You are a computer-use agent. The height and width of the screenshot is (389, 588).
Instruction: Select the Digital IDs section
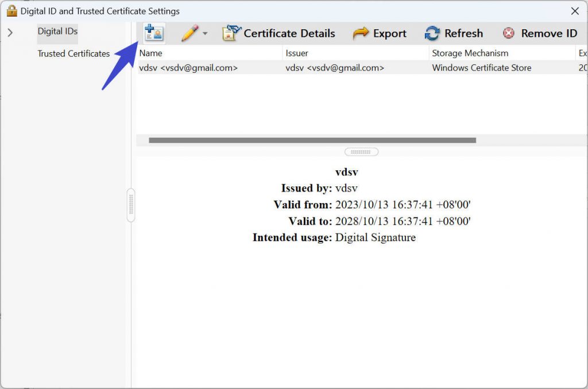tap(57, 32)
